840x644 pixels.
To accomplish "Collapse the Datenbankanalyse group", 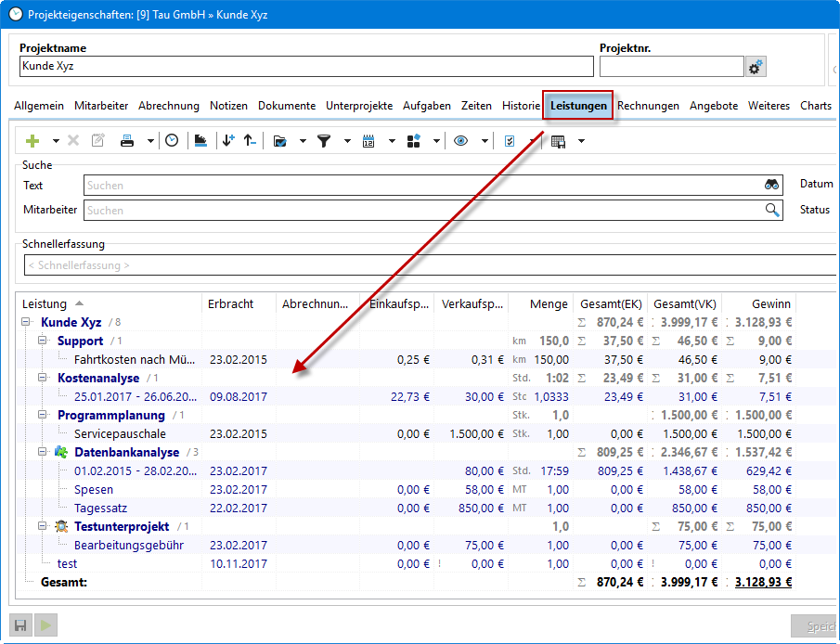I will point(42,452).
